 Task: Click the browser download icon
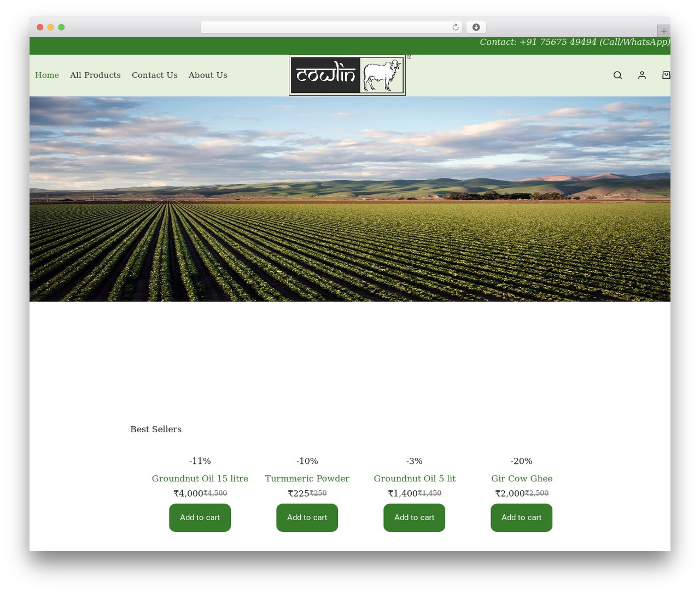tap(476, 27)
